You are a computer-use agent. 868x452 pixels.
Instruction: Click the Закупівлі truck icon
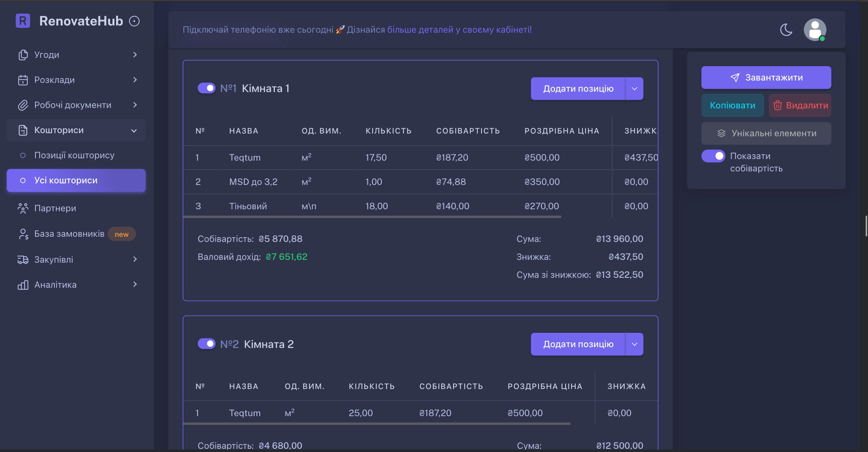pyautogui.click(x=23, y=259)
